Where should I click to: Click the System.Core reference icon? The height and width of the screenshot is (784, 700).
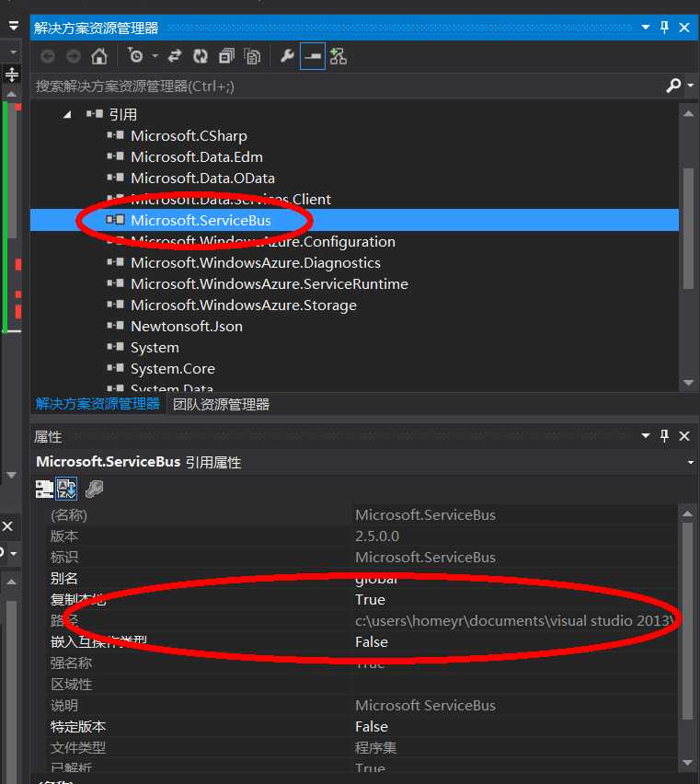point(115,368)
